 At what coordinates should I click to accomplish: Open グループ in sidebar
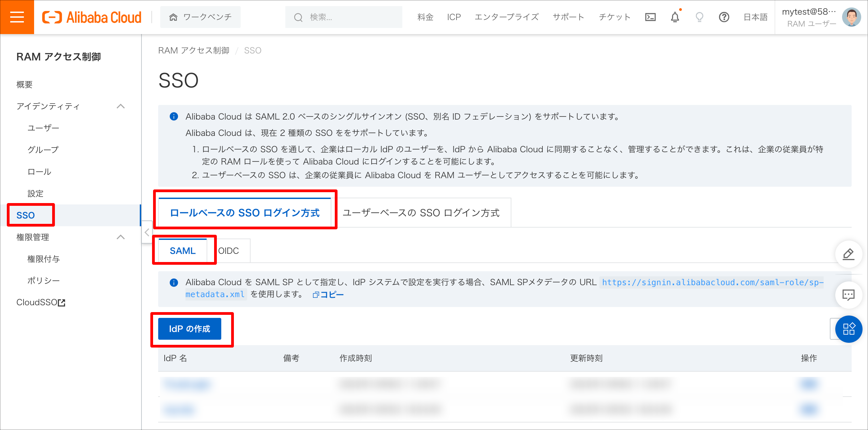43,150
